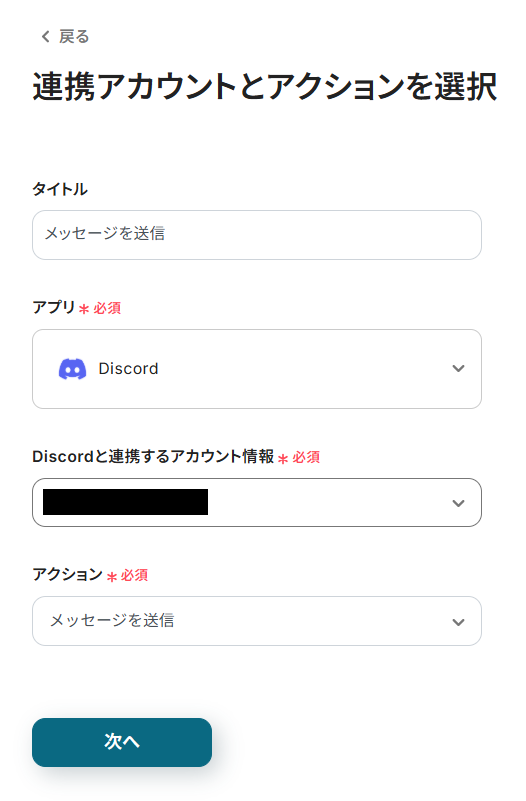Viewport: 526px width, 801px height.
Task: Click the 必須 marker beside アクション
Action: pos(134,576)
